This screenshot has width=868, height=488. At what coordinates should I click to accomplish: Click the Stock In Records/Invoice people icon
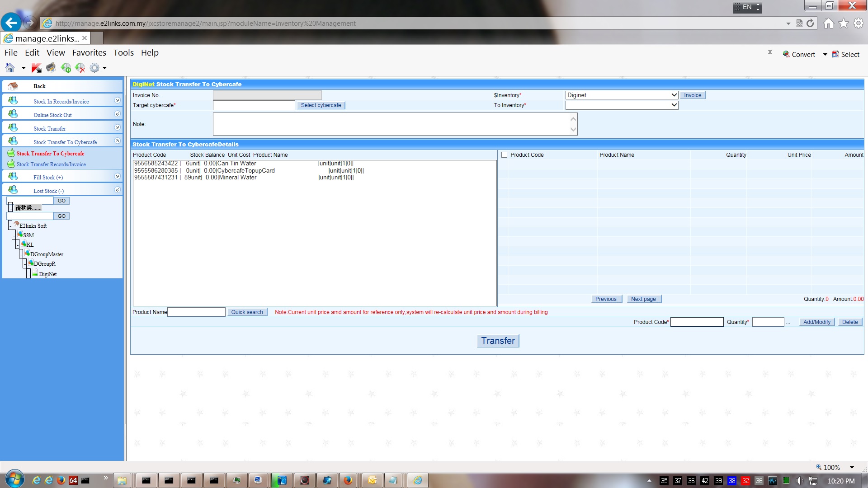pyautogui.click(x=13, y=100)
